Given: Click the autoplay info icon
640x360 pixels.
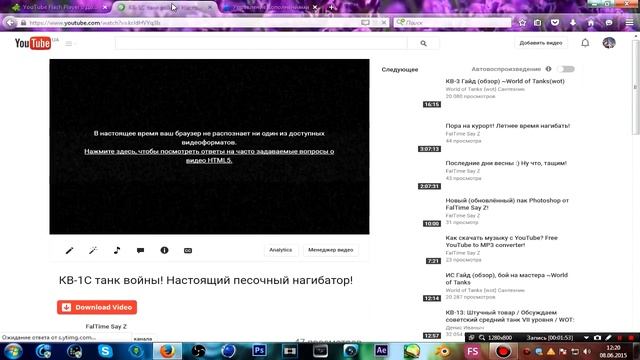Looking at the screenshot, I should click(x=548, y=69).
